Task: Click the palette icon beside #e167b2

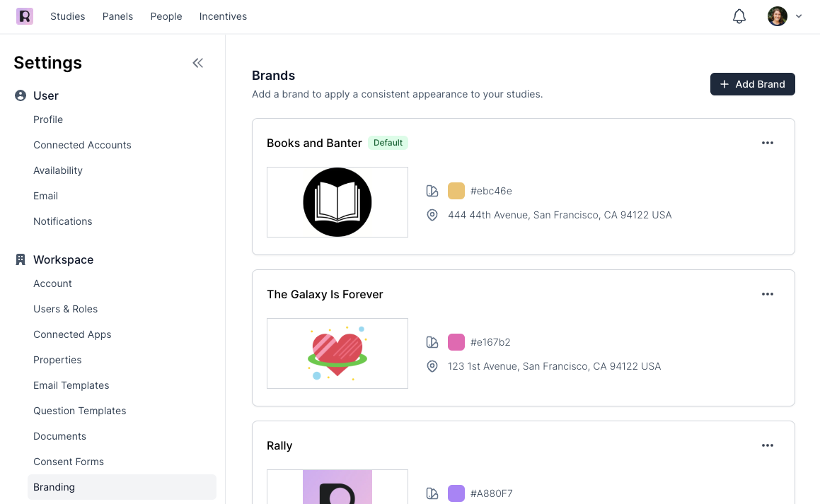Action: coord(432,342)
